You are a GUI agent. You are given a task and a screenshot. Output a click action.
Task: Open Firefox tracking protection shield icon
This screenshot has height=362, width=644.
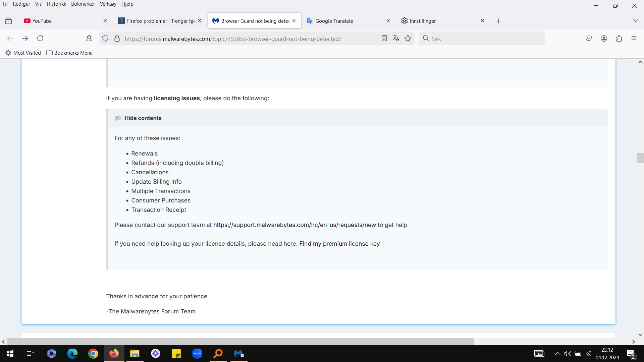[x=105, y=39]
